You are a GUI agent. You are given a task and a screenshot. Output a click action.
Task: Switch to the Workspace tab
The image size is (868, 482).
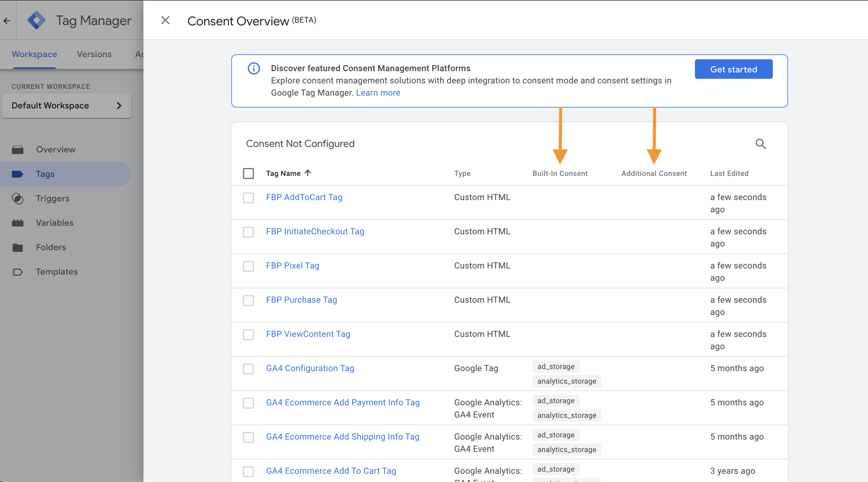(x=34, y=54)
